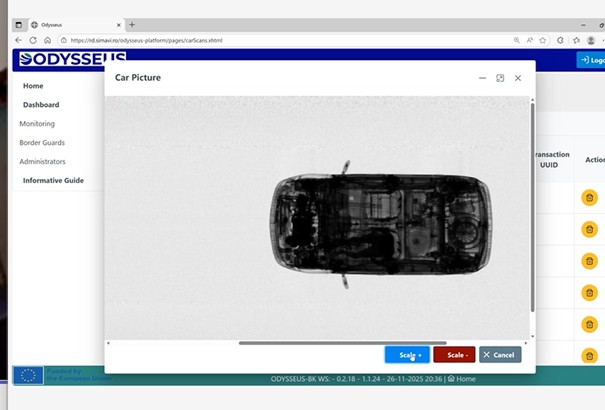The height and width of the screenshot is (410, 605).
Task: Close the Car Picture dialog with X
Action: pos(518,78)
